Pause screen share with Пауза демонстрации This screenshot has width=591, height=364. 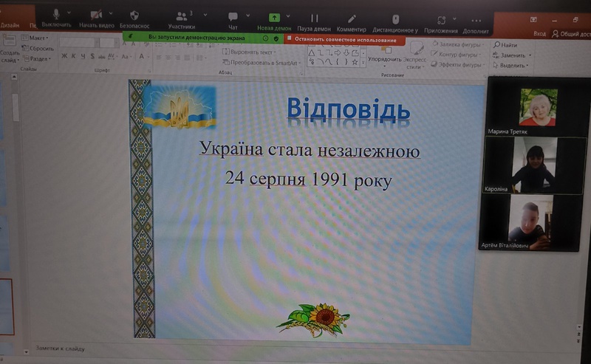pyautogui.click(x=314, y=23)
